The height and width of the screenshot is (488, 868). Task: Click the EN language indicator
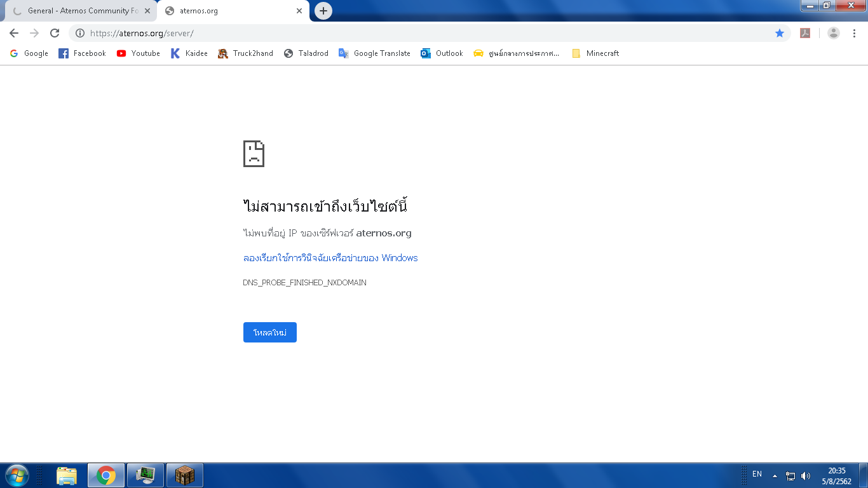757,474
